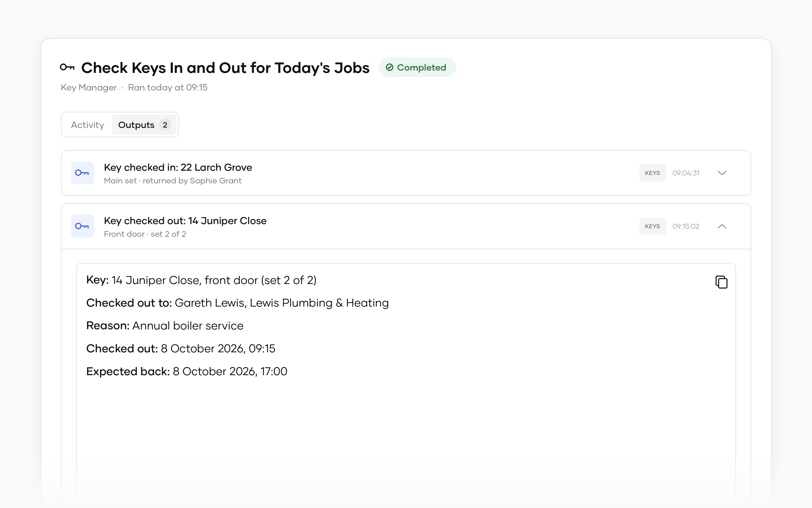Collapse the 14 Juniper Close output
The width and height of the screenshot is (812, 508).
[x=722, y=226]
